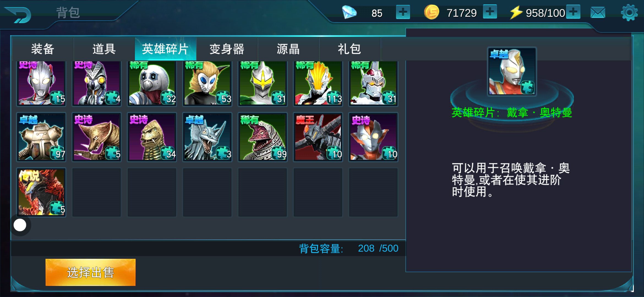Select the 卓越 robot fragment with 97

(41, 137)
